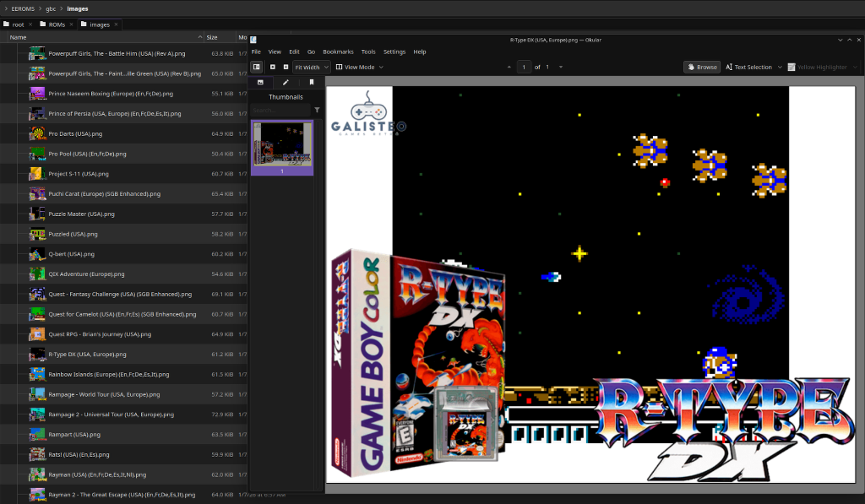Switch to the ROMs tab in file manager
Screen dimensions: 865x504
[x=57, y=24]
